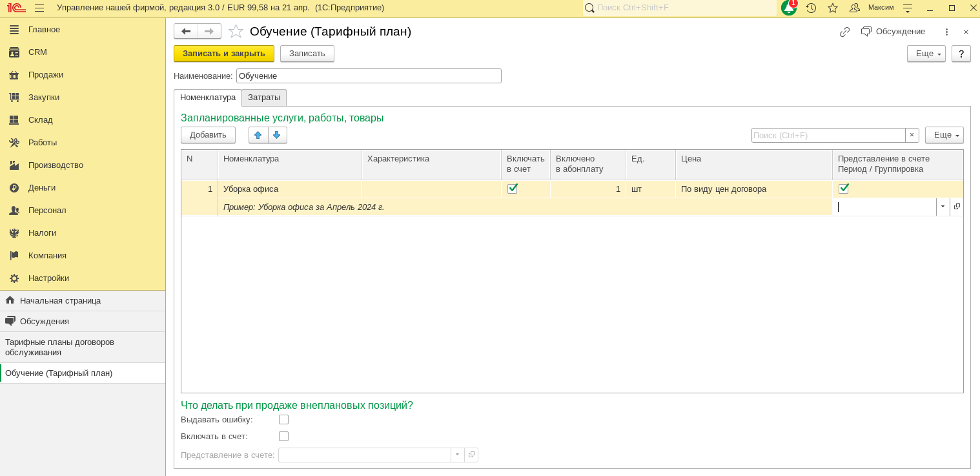The width and height of the screenshot is (980, 476).
Task: Add Обучение form to favorites star
Action: click(236, 31)
